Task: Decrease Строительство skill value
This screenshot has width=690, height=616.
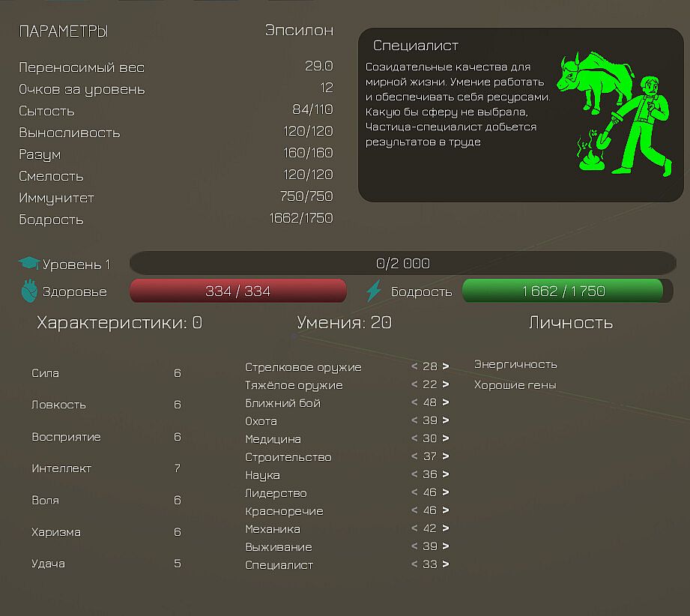Action: (414, 456)
